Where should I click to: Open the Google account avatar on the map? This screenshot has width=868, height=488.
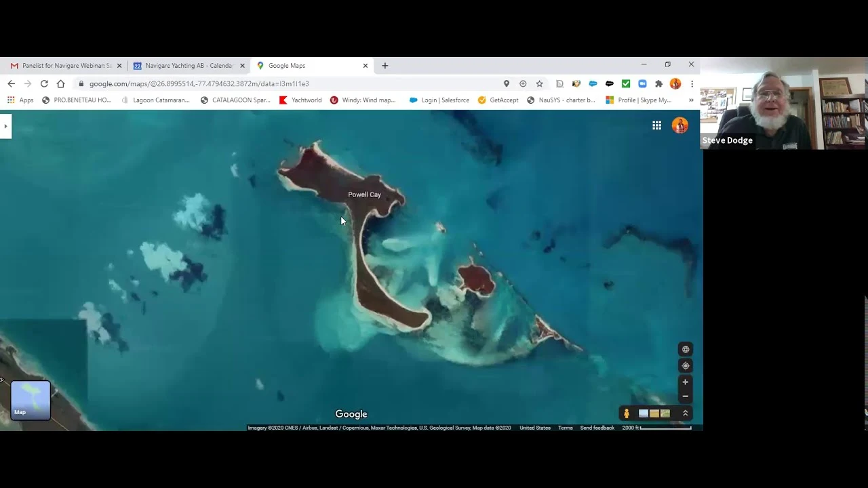tap(679, 125)
